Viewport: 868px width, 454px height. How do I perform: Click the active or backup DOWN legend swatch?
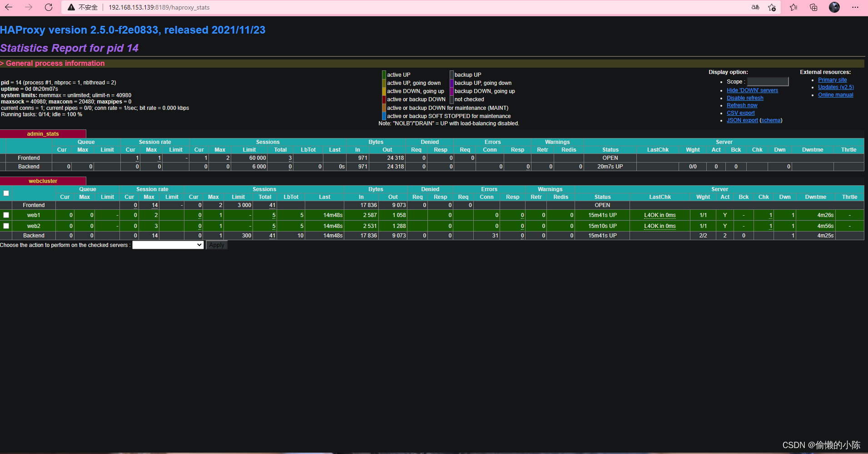(384, 99)
